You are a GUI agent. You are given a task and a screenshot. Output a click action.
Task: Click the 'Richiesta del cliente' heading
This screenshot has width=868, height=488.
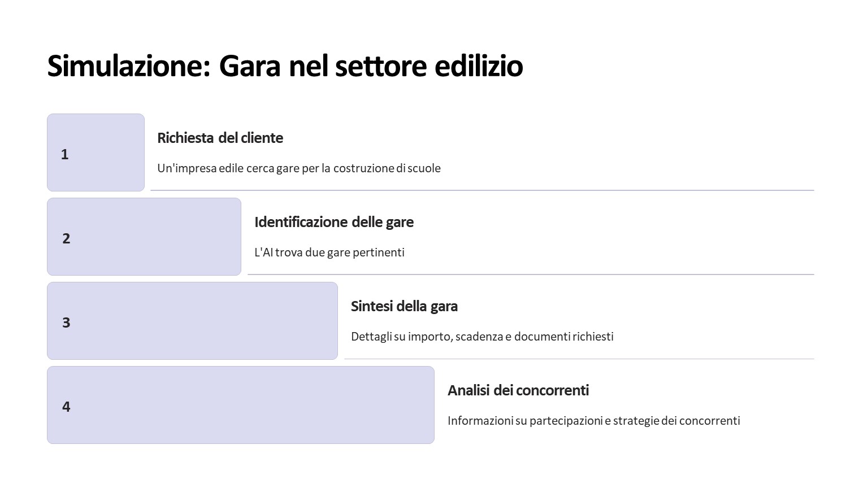click(x=220, y=138)
